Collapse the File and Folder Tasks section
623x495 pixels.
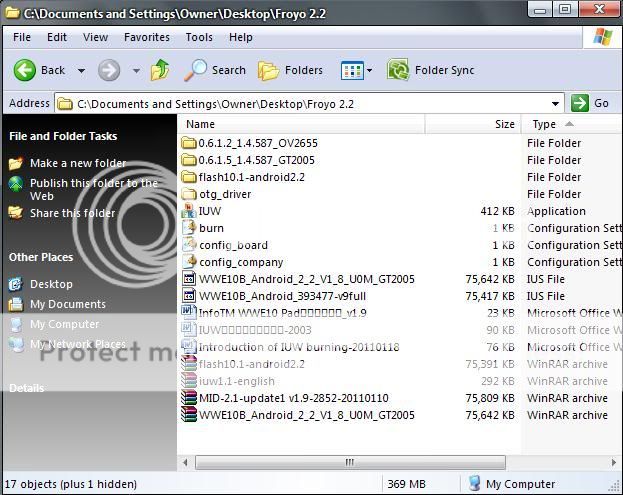coord(63,136)
